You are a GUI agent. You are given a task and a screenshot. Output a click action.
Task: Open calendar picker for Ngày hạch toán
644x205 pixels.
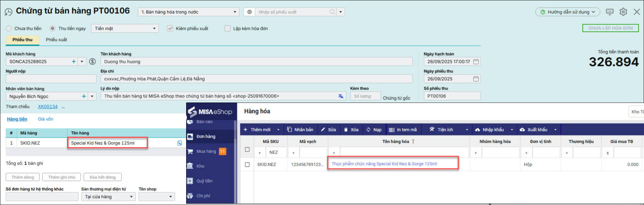coord(476,61)
